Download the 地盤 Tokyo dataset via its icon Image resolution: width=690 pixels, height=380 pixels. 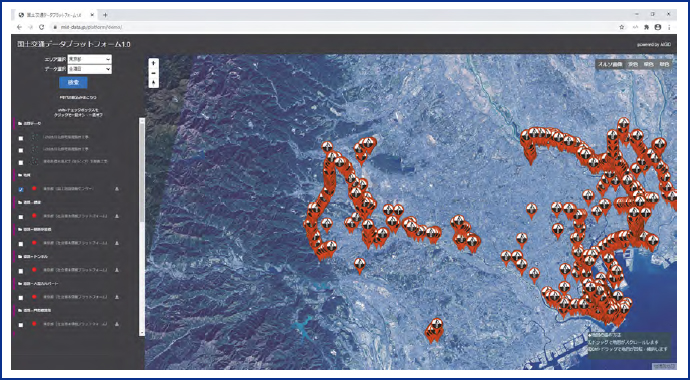pyautogui.click(x=117, y=189)
